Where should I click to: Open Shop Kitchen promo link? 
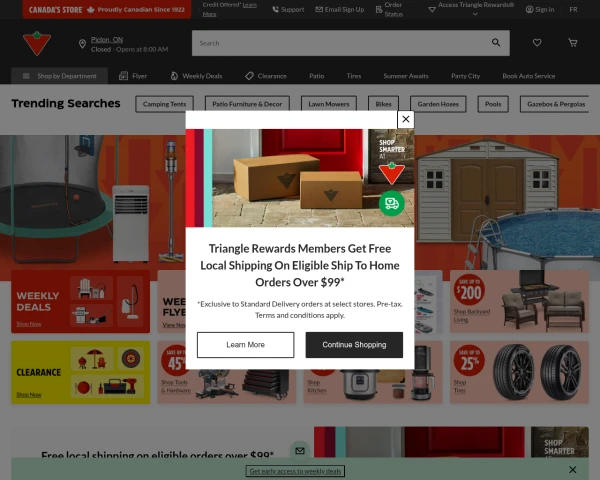click(316, 386)
